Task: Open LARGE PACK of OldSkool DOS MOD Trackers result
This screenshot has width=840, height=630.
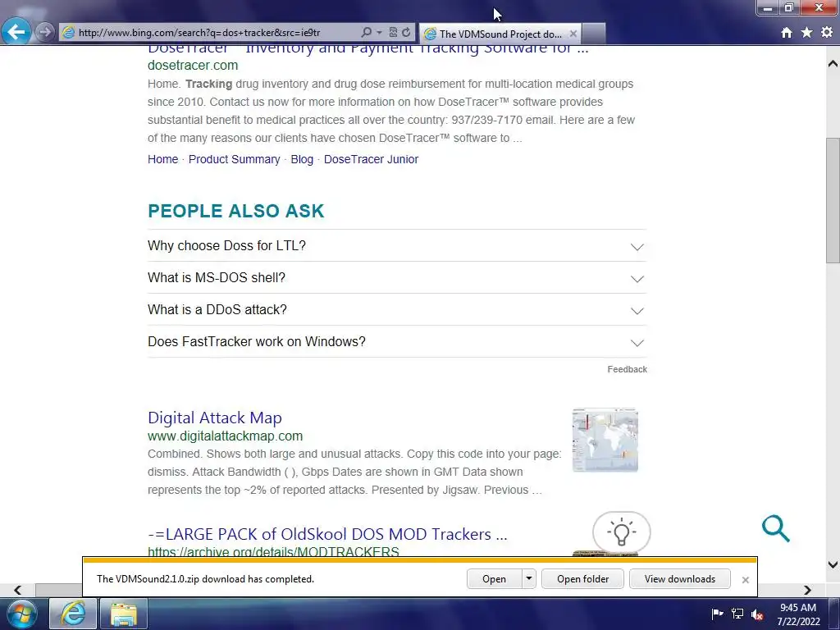Action: point(327,534)
